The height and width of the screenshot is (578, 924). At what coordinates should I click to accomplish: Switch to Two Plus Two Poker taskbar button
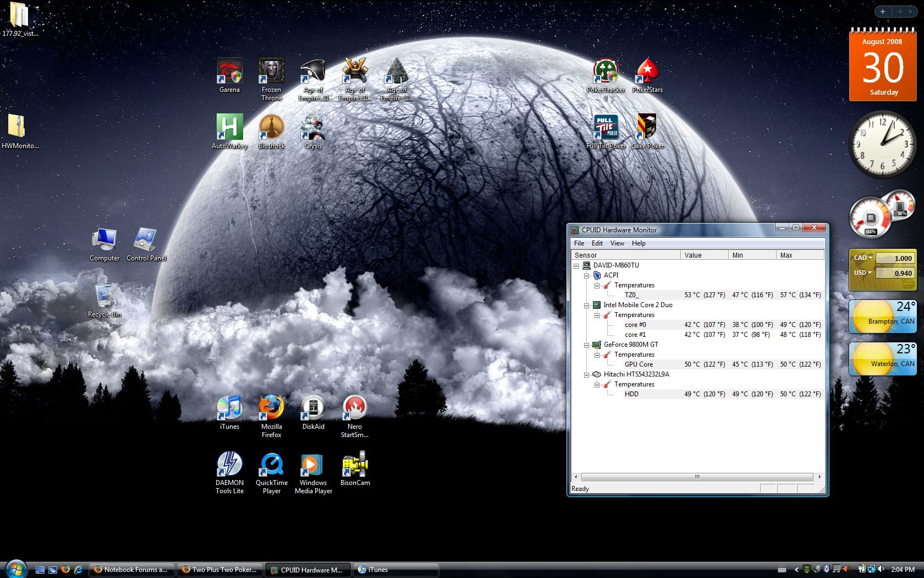(x=220, y=570)
